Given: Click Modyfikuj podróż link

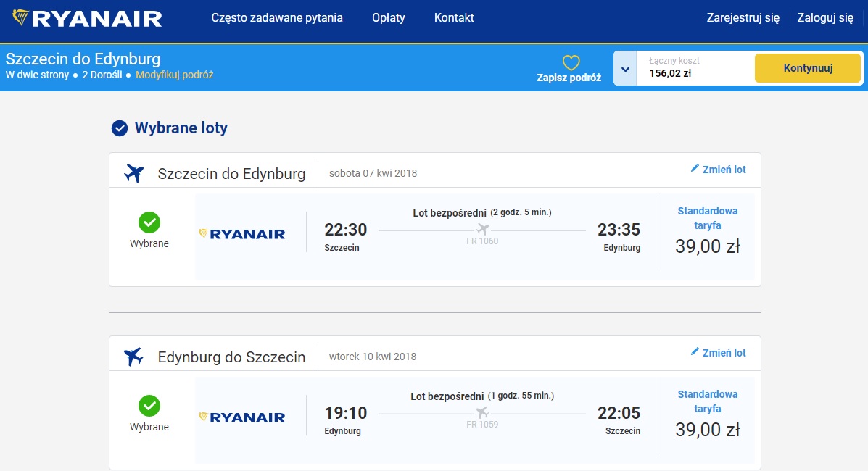Looking at the screenshot, I should tap(174, 75).
